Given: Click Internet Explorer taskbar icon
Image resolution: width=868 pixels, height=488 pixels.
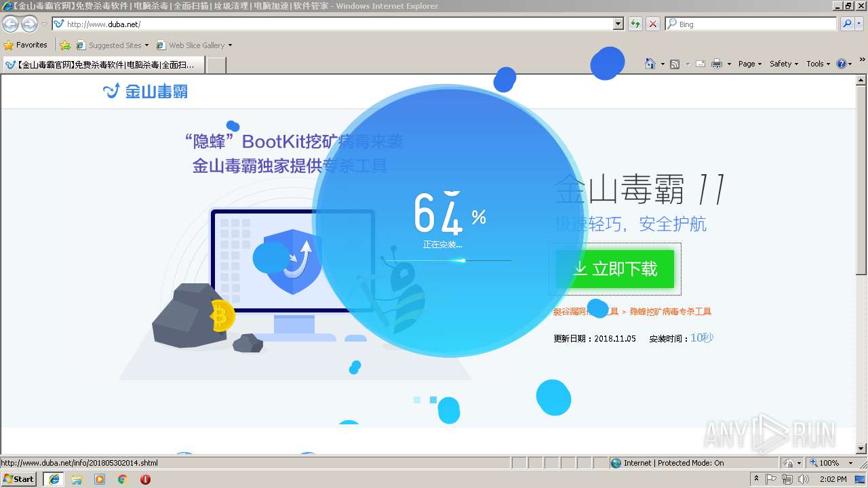Looking at the screenshot, I should point(54,479).
